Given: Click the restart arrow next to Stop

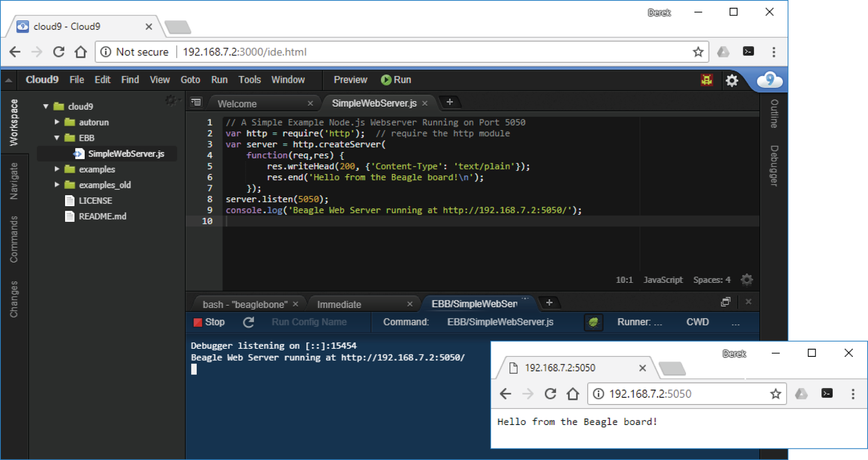Looking at the screenshot, I should click(249, 322).
